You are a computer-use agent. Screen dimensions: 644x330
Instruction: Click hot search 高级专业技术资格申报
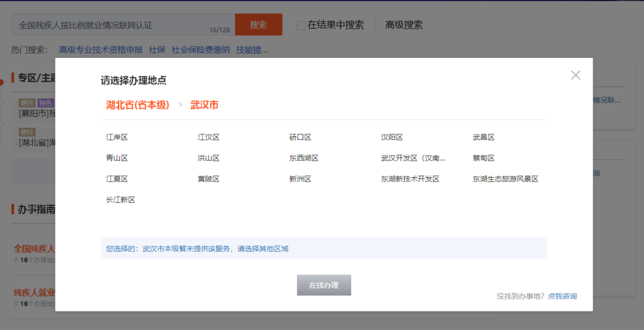click(101, 50)
